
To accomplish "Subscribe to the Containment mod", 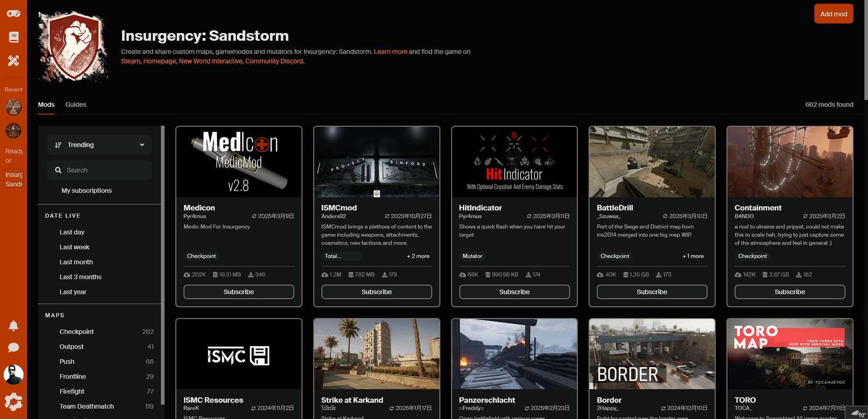I will pos(790,292).
